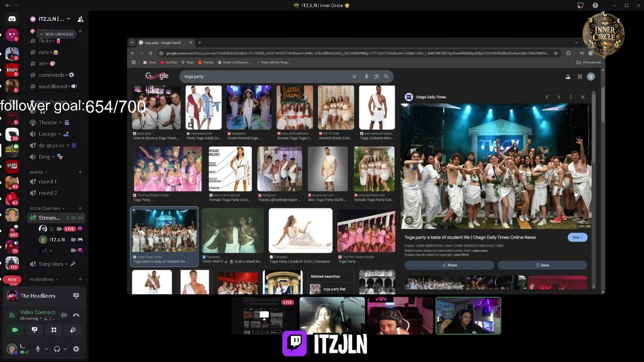Screen dimensions: 644x362
Task: Show next image in preview panel
Action: (x=558, y=97)
